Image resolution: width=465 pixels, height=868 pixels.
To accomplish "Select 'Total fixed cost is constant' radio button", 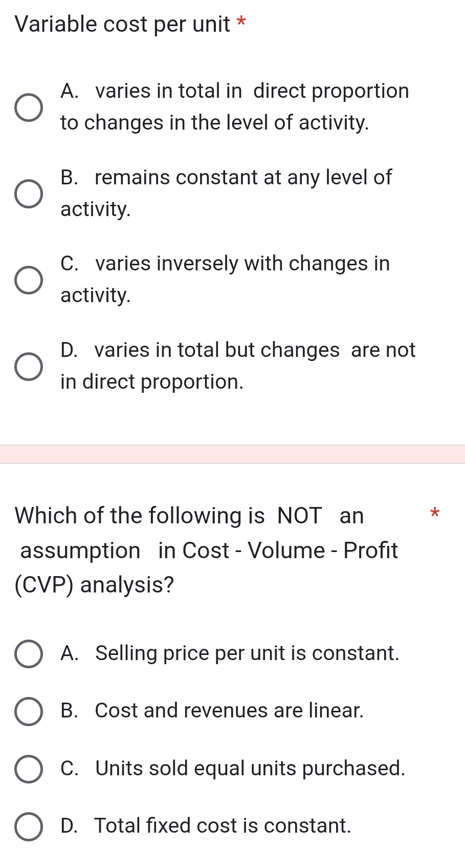I will 28,827.
